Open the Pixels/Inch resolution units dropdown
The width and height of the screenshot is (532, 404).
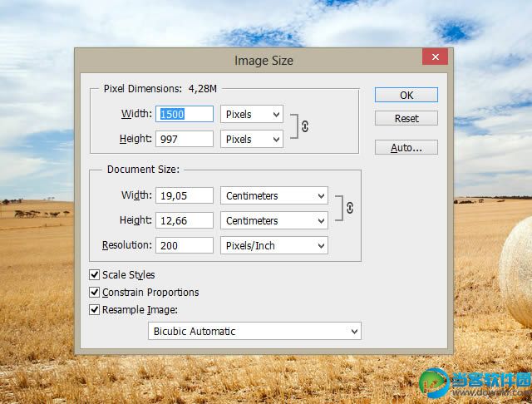pos(274,245)
